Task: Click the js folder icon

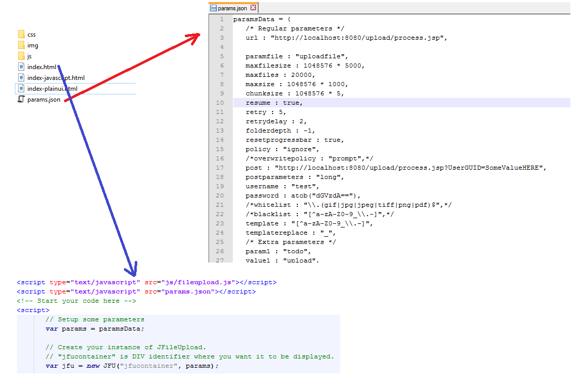Action: coord(21,56)
